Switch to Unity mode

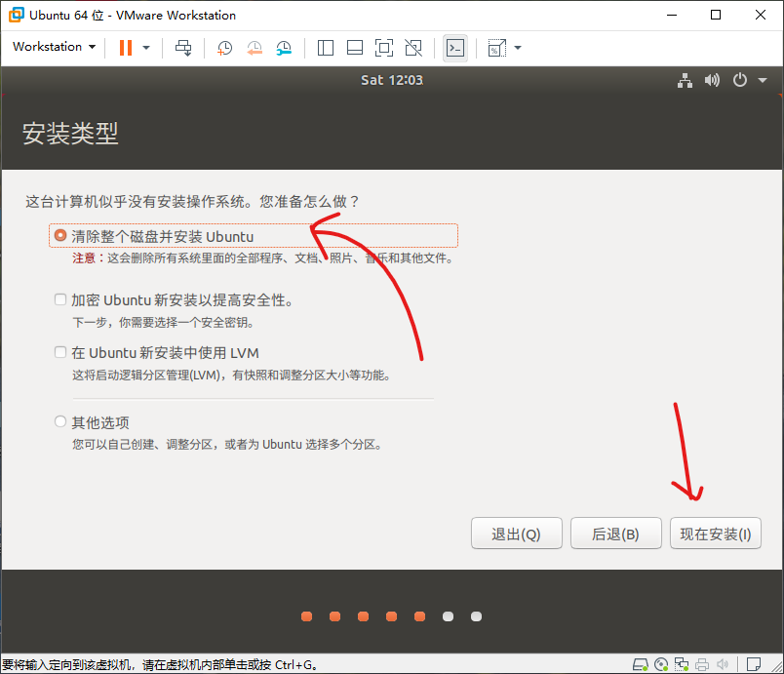tap(413, 48)
